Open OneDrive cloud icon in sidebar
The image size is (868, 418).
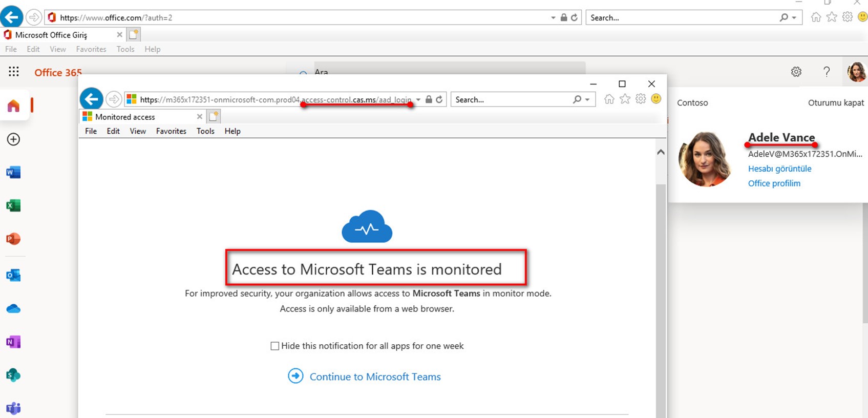[13, 309]
